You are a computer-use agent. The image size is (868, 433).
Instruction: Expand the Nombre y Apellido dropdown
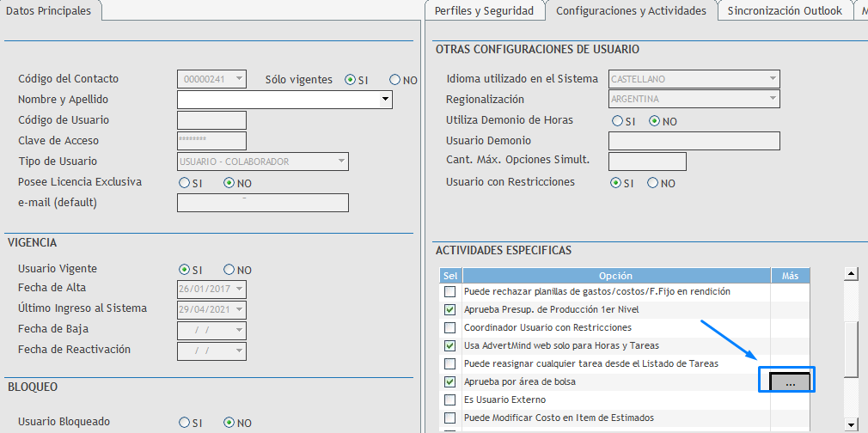[384, 101]
